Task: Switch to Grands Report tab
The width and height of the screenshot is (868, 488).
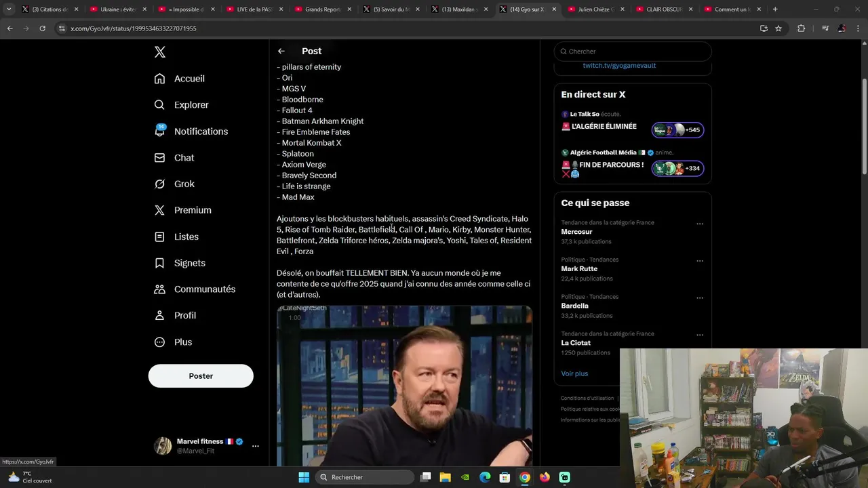Action: click(x=322, y=9)
